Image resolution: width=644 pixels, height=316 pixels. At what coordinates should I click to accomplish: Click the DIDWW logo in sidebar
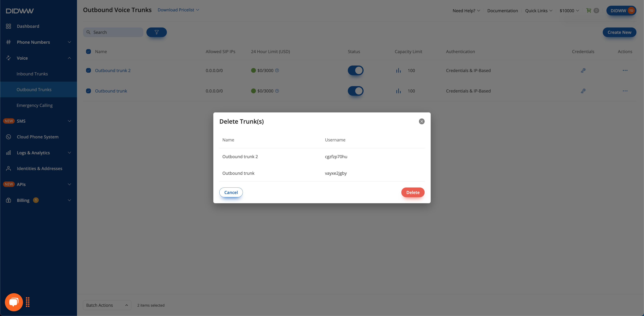click(20, 11)
